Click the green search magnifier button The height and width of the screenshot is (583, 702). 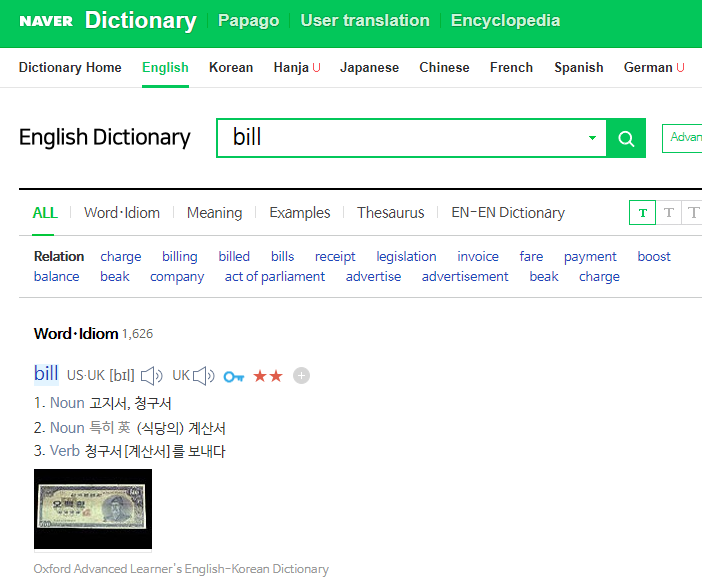[x=626, y=138]
